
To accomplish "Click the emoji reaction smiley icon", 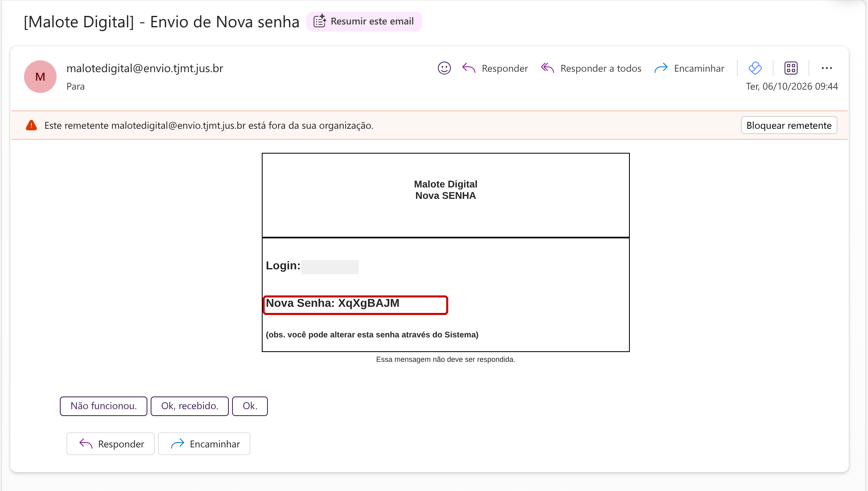I will (x=444, y=68).
